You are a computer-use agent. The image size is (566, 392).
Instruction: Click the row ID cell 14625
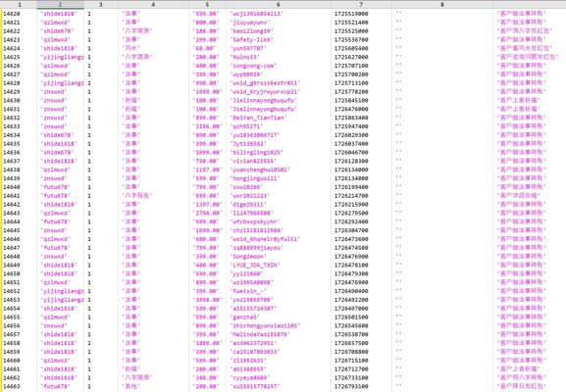(x=12, y=57)
